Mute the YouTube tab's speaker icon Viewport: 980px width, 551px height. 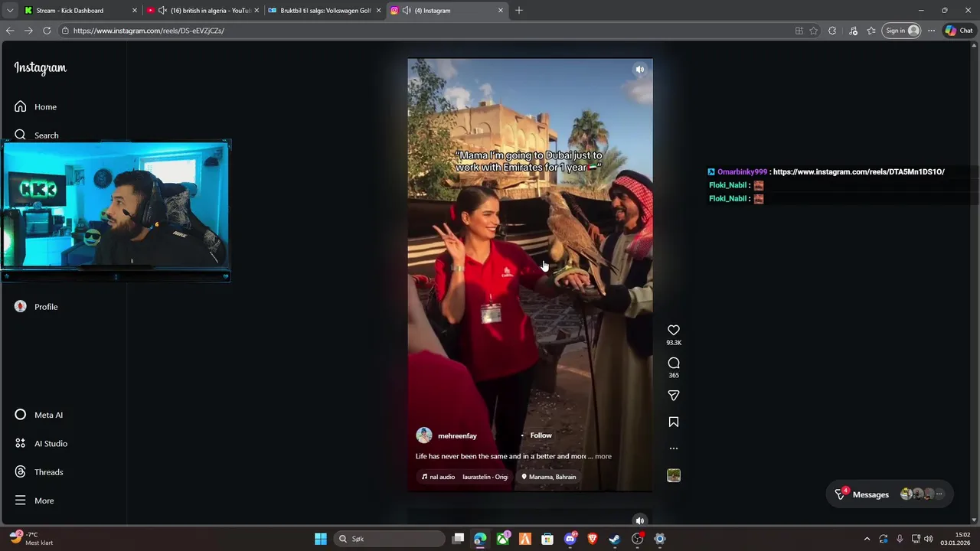click(x=162, y=11)
